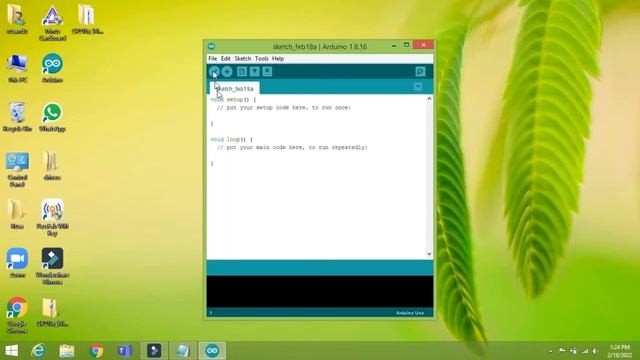Click the taskbar clock showing 1:24 PM

620,351
